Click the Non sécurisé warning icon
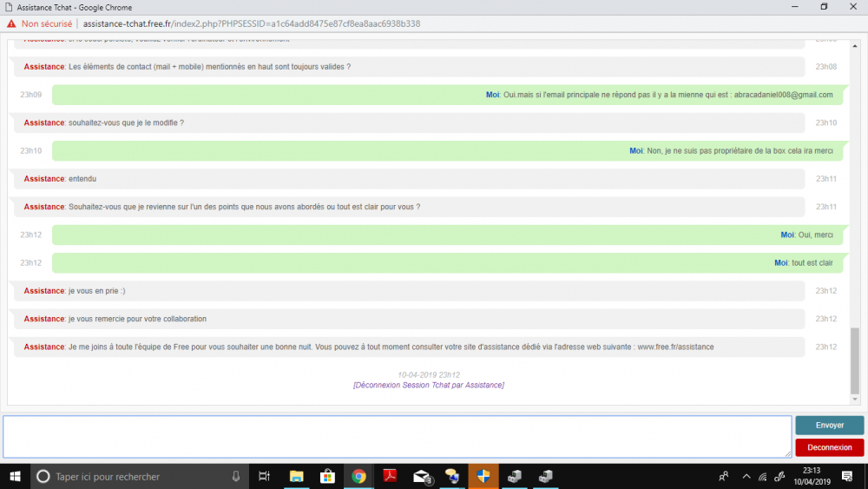868x489 pixels. click(x=11, y=23)
